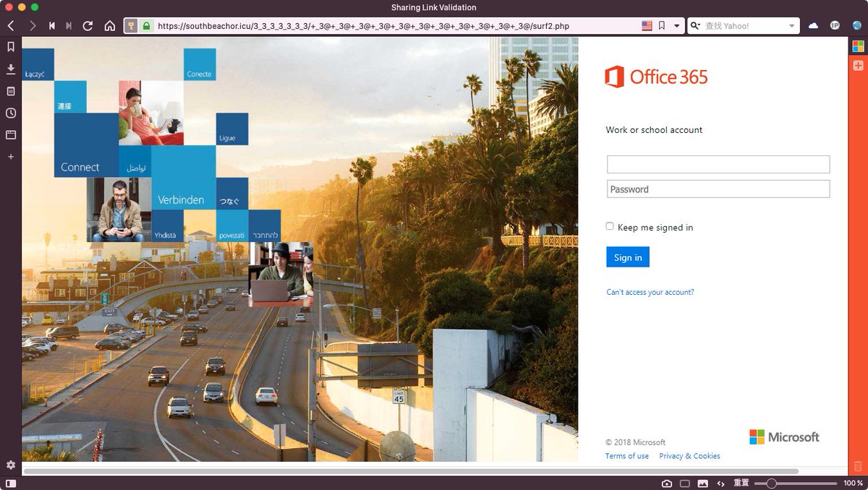This screenshot has height=490, width=868.
Task: Click the Sign in button
Action: pyautogui.click(x=628, y=257)
